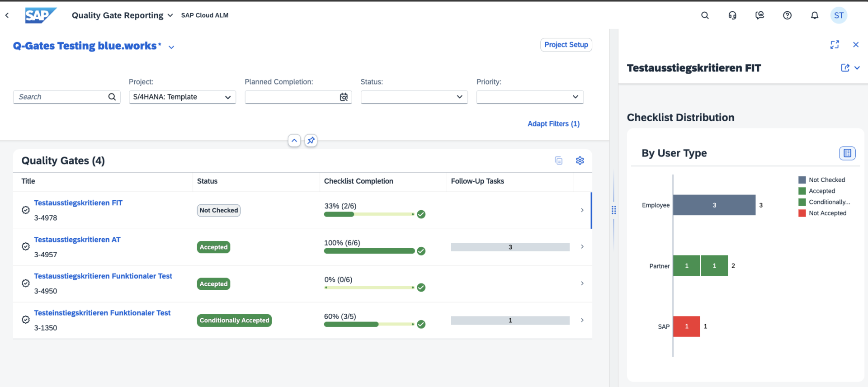Click into the Search input field
Viewport: 868px width, 387px height.
point(61,97)
